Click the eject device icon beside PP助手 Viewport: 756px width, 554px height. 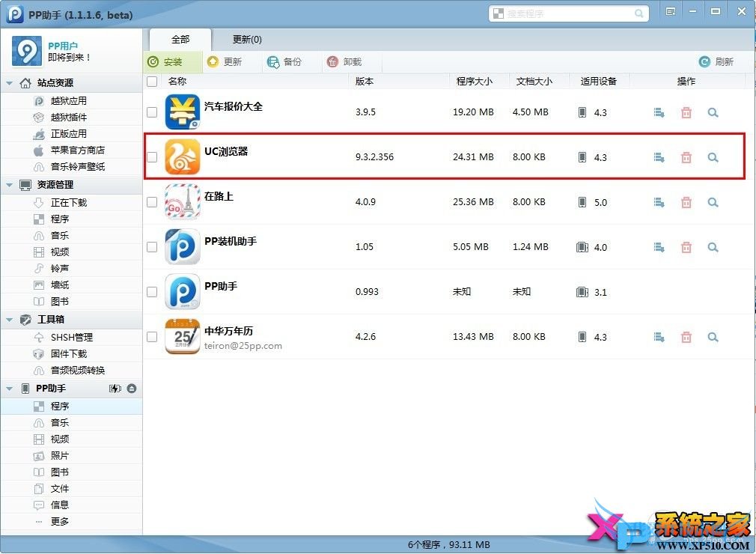click(132, 389)
